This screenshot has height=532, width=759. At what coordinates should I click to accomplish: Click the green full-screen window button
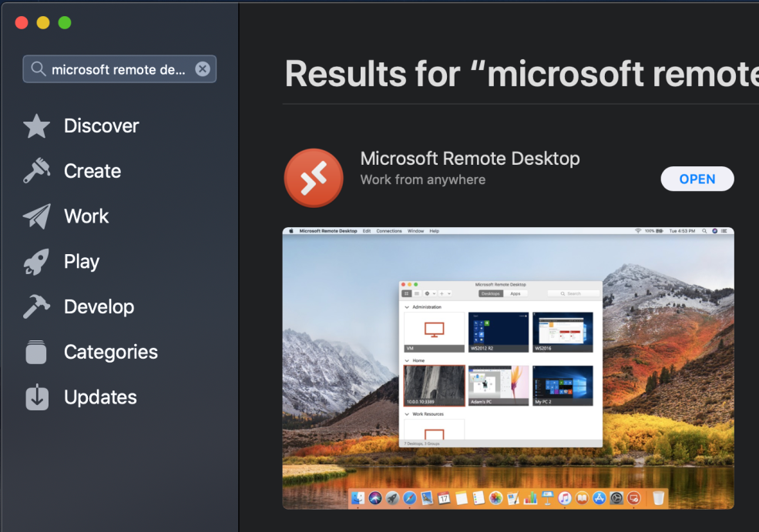pos(65,23)
